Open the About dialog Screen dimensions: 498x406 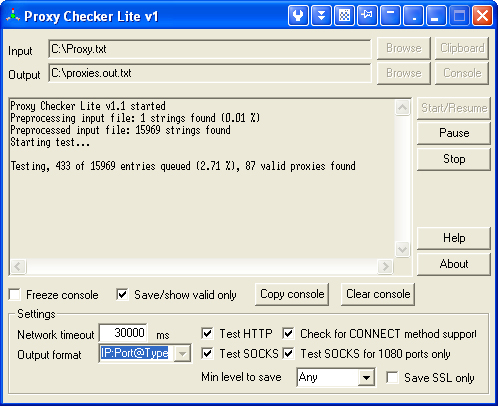click(x=454, y=264)
